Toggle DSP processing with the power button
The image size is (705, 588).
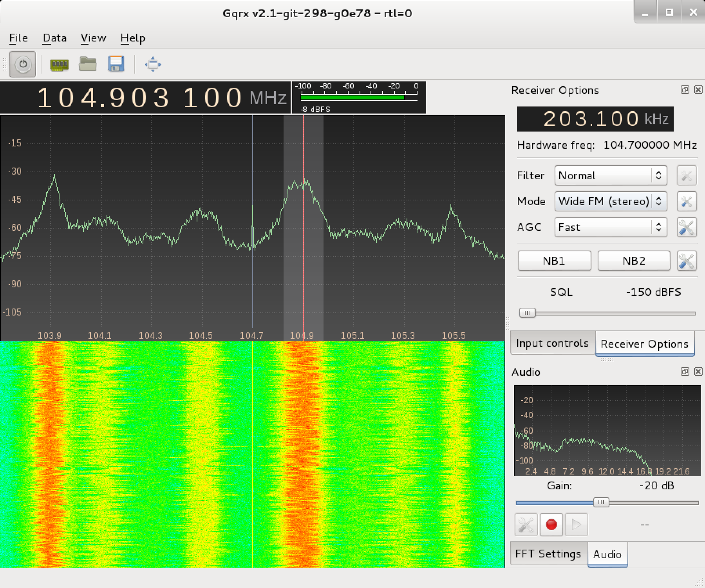22,65
